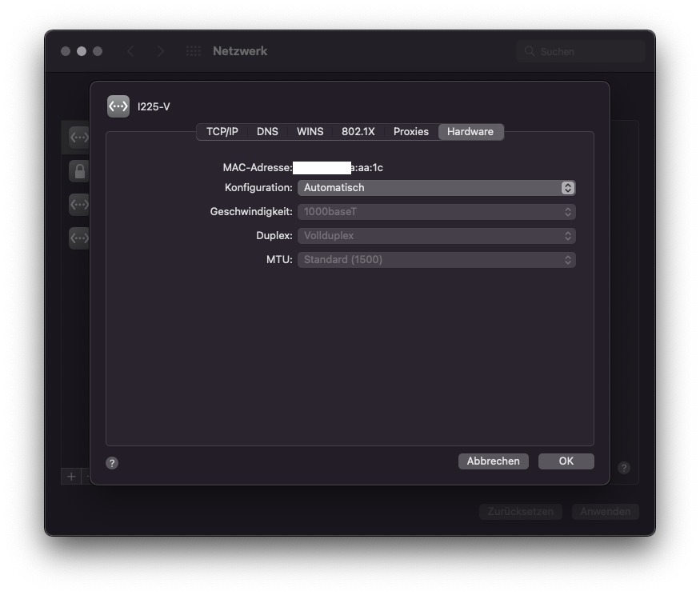The image size is (700, 595).
Task: Select the WINS tab
Action: (x=310, y=132)
